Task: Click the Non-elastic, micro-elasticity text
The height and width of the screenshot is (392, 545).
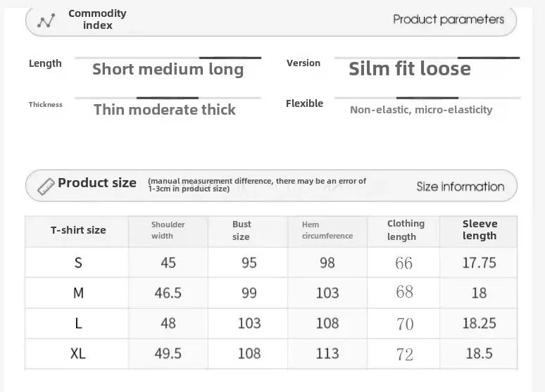Action: click(x=421, y=110)
